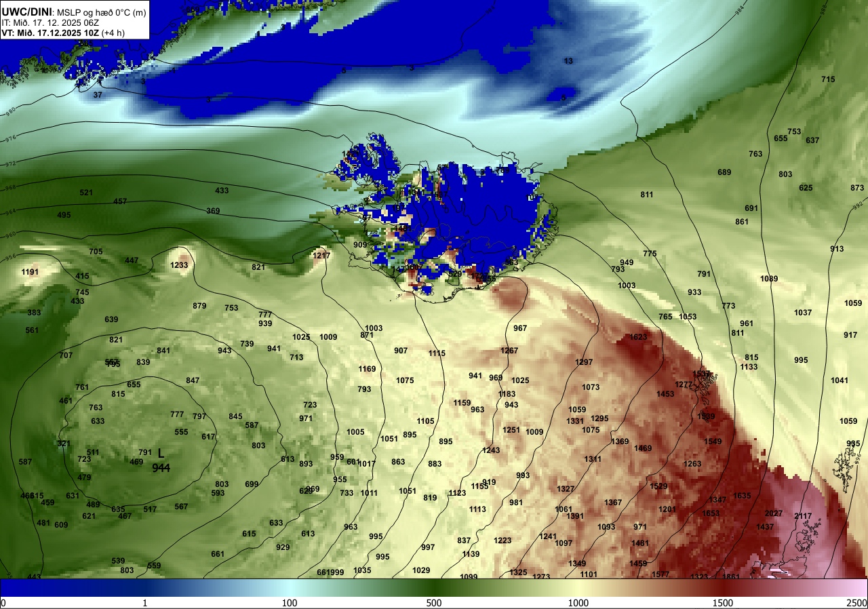Click the colorbar label '2500'
The image size is (868, 609).
coord(858,603)
